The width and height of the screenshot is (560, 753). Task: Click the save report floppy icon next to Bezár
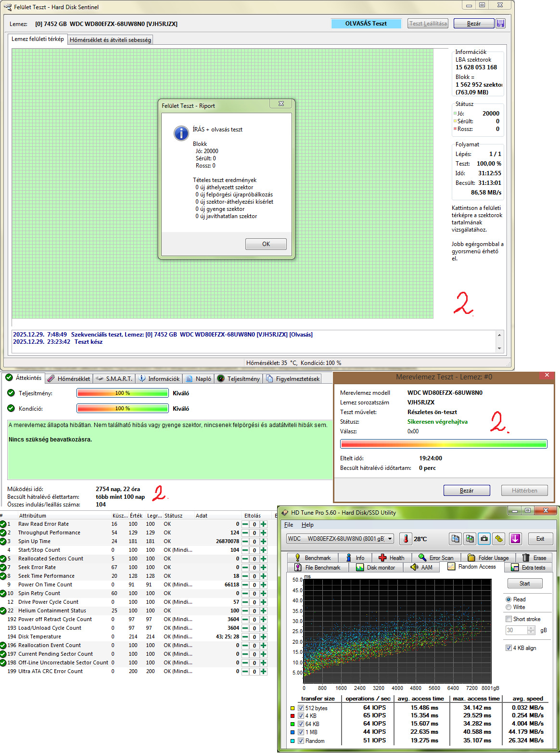[x=500, y=24]
